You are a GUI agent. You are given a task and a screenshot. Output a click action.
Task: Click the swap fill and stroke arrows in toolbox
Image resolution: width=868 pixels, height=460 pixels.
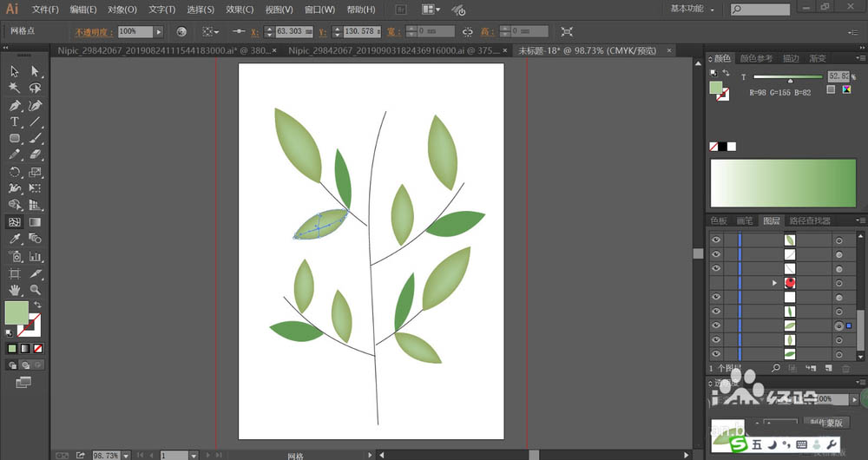pyautogui.click(x=37, y=305)
